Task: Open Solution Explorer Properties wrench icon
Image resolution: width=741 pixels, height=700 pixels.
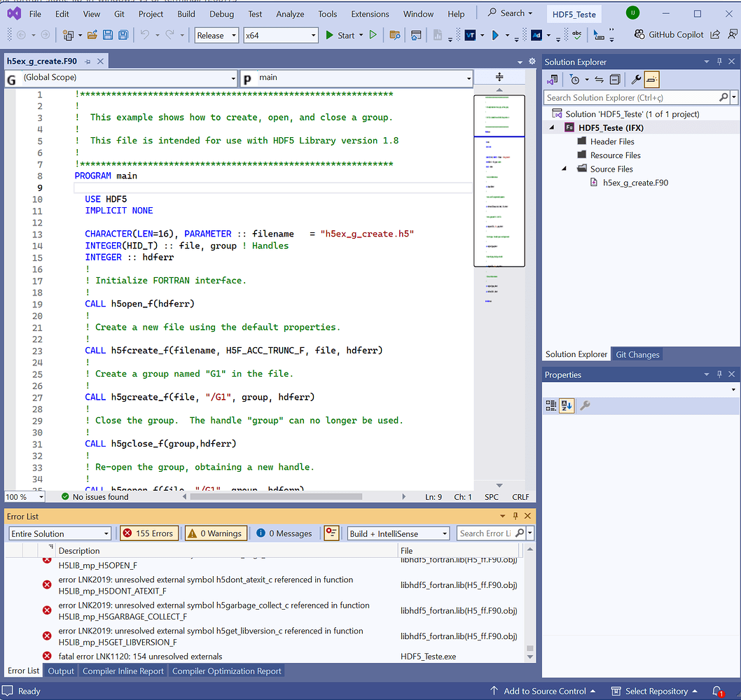Action: coord(636,79)
